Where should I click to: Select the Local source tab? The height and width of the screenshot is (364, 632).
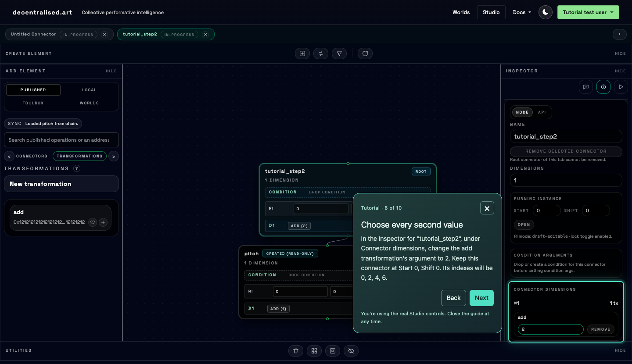[x=89, y=90]
